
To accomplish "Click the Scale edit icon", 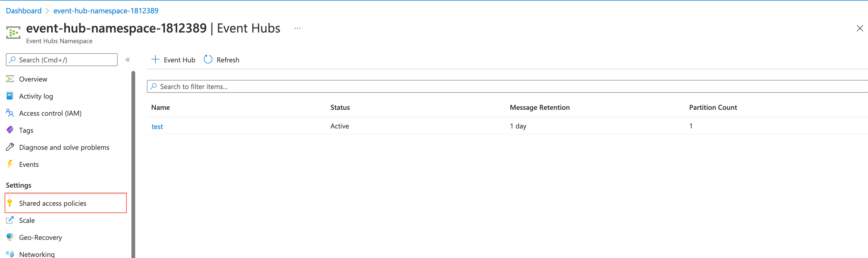I will tap(10, 220).
